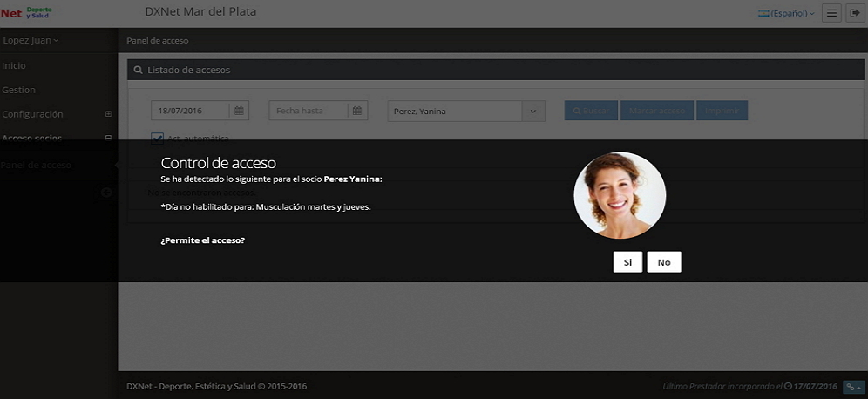Click the search icon beside Listado de accesos

click(138, 70)
